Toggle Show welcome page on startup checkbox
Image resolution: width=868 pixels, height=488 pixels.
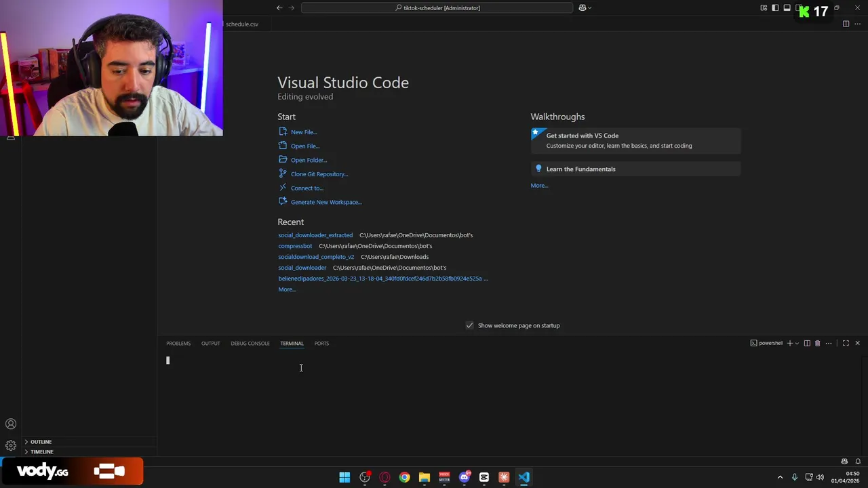tap(469, 325)
